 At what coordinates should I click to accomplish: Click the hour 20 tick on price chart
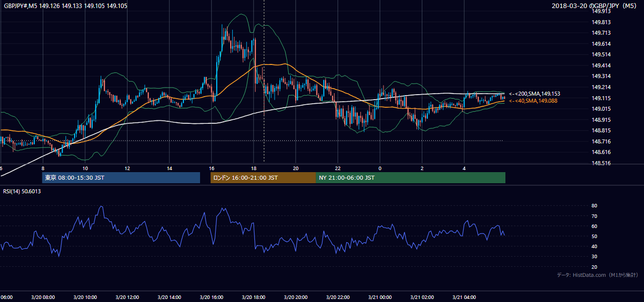pos(296,168)
